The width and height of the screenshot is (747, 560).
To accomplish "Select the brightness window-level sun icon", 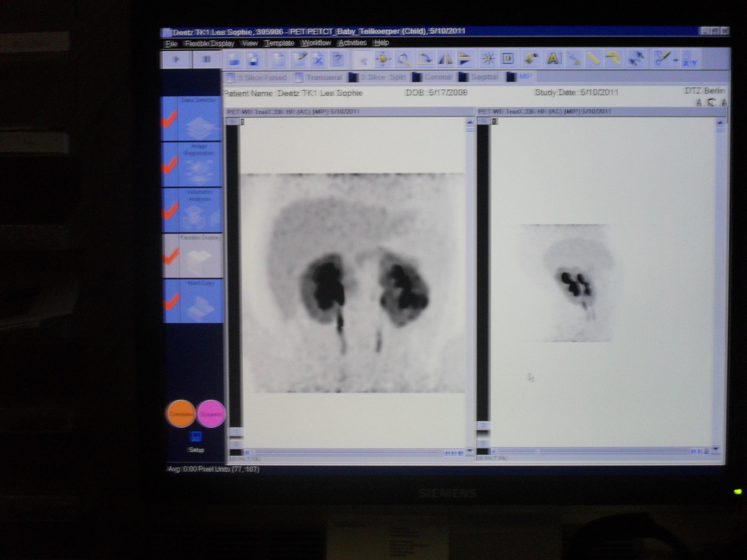I will 488,59.
